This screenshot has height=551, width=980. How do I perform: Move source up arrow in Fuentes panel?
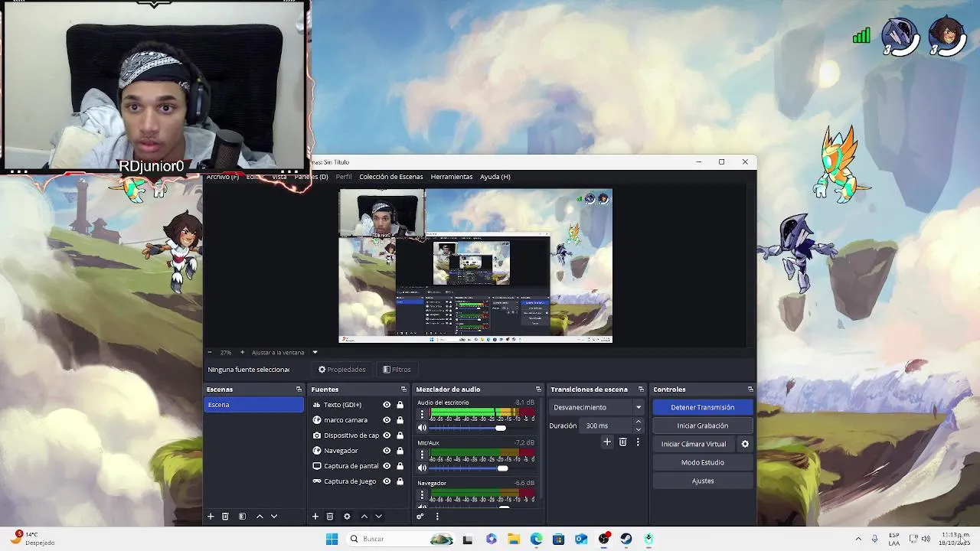[x=364, y=517]
